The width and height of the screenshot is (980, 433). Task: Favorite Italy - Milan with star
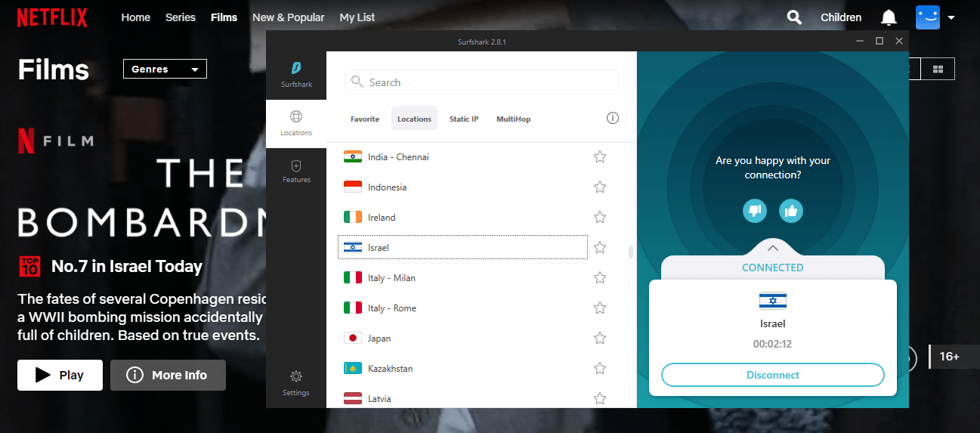pyautogui.click(x=600, y=277)
